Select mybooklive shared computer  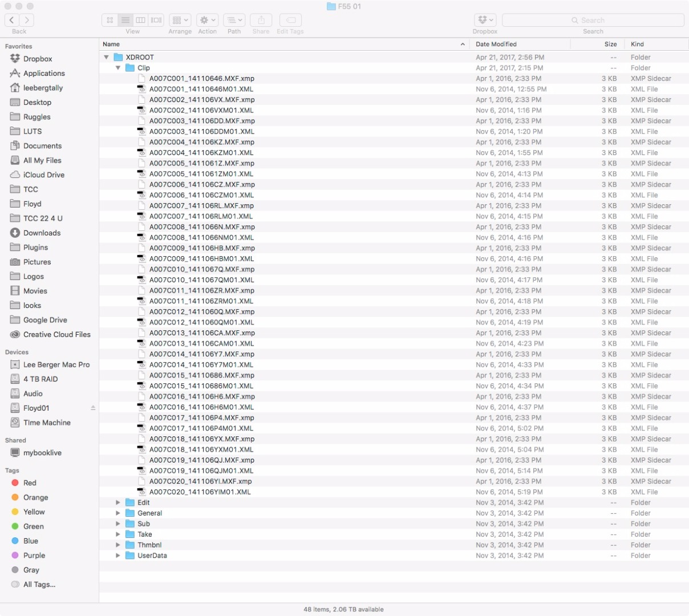42,453
